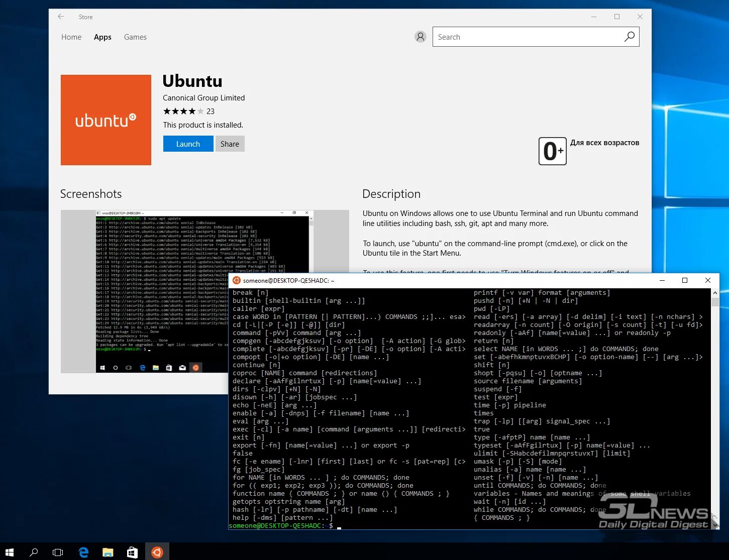Open the Windows Start menu

point(10,552)
